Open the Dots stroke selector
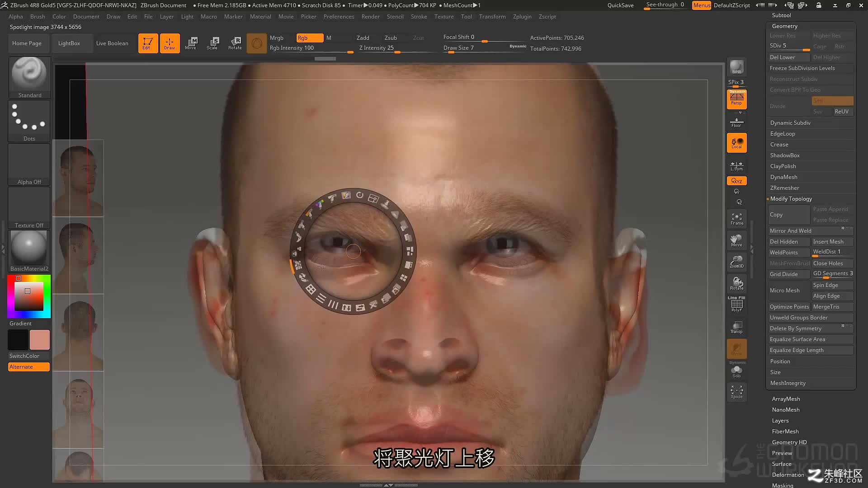The height and width of the screenshot is (488, 868). pyautogui.click(x=29, y=121)
